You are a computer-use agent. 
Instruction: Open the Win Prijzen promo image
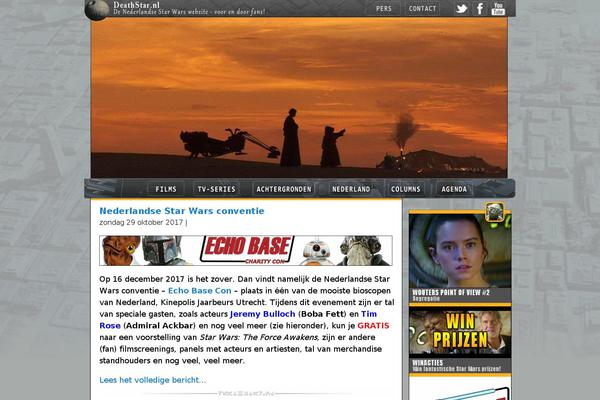pyautogui.click(x=460, y=333)
